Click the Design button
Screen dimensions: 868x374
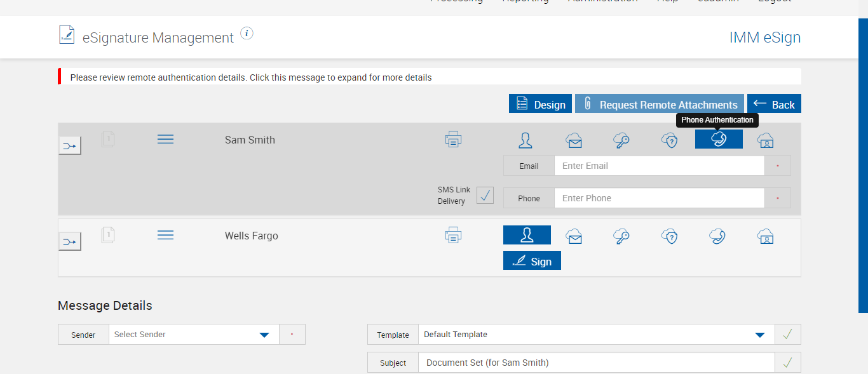pyautogui.click(x=540, y=104)
